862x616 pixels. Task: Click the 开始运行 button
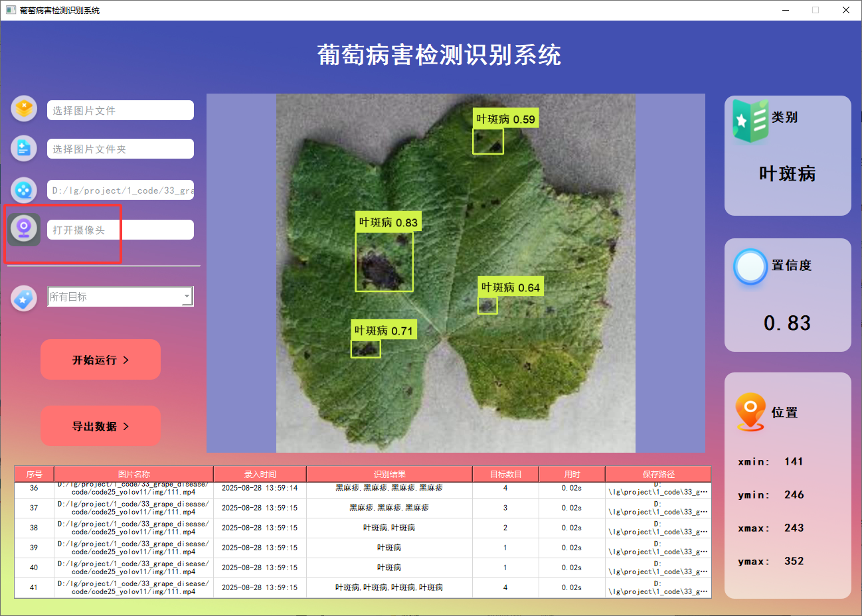(100, 360)
